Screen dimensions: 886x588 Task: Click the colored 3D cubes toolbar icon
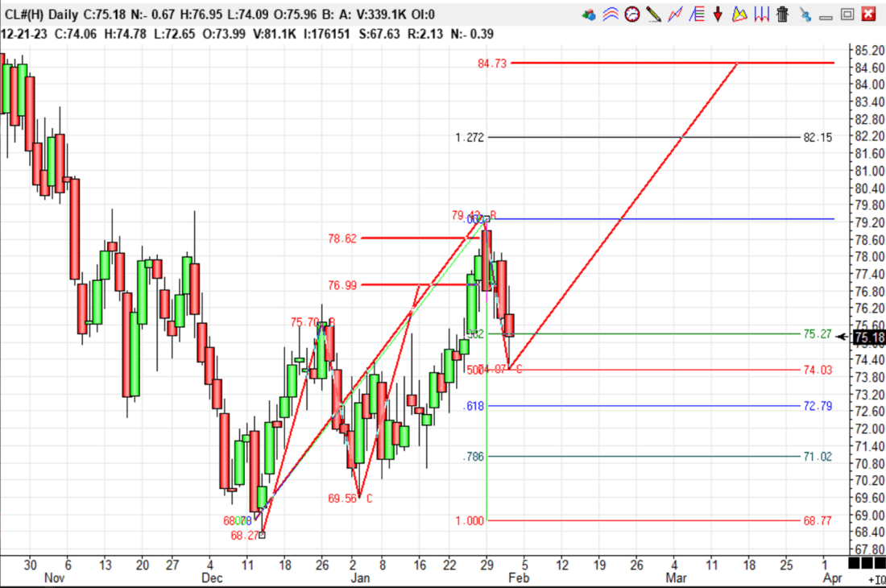click(x=590, y=14)
